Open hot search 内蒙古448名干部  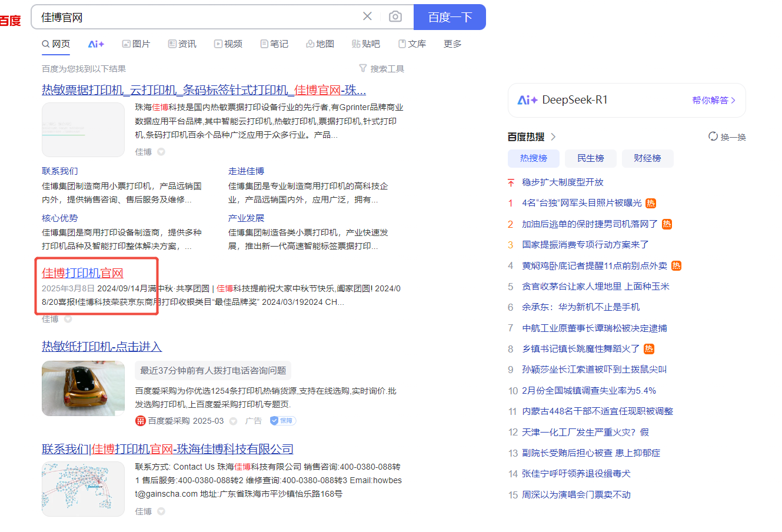click(x=597, y=411)
